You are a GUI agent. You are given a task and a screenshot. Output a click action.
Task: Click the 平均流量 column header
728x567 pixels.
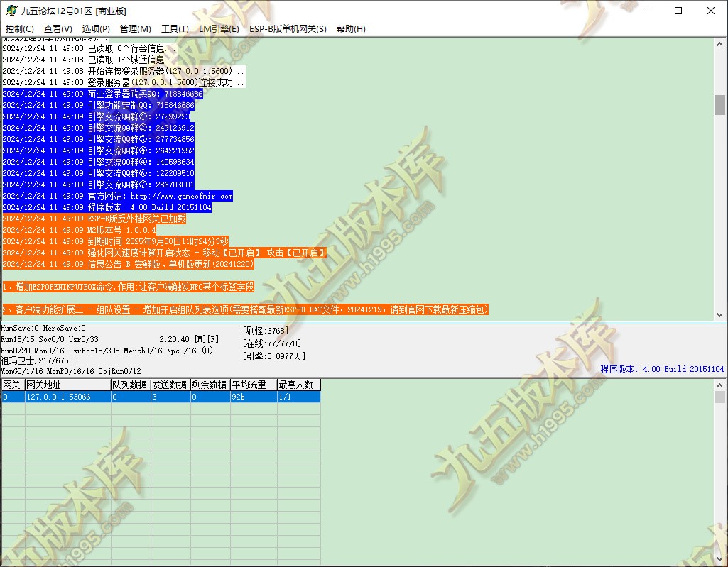point(254,385)
